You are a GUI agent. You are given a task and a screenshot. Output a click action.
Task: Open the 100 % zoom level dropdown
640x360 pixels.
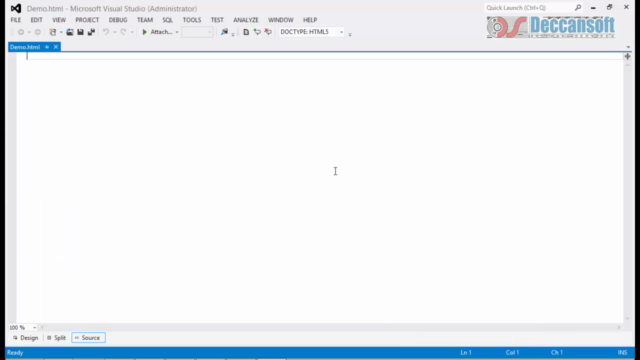click(23, 327)
